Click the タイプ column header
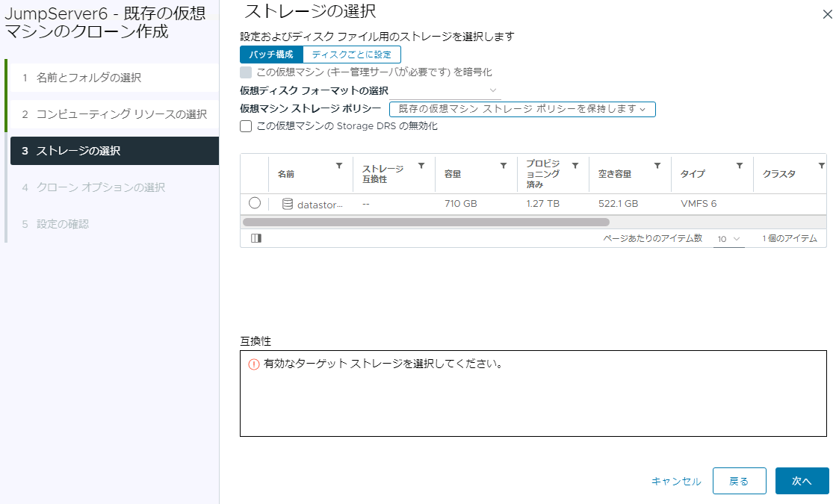Screen dimensions: 836x504 693,174
